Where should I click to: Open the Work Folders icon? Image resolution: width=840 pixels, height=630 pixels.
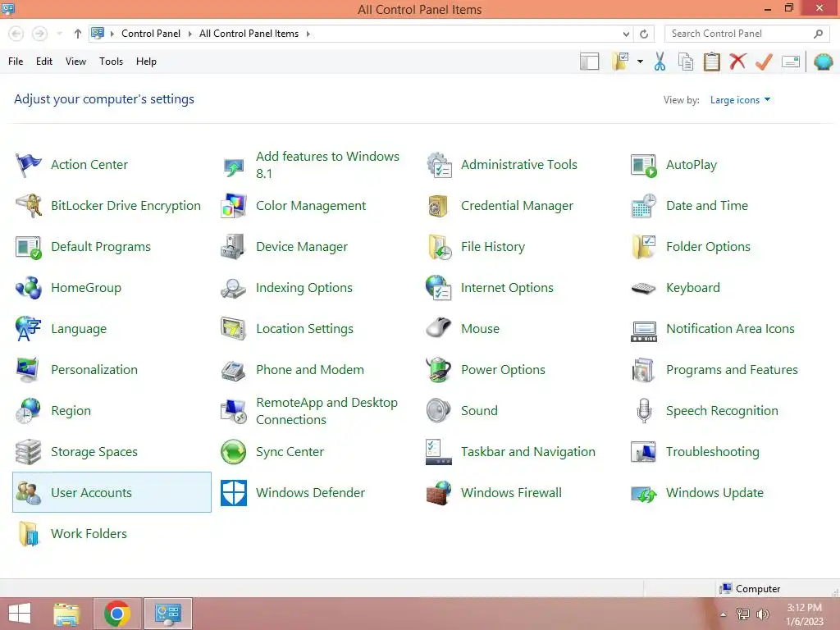(x=29, y=533)
